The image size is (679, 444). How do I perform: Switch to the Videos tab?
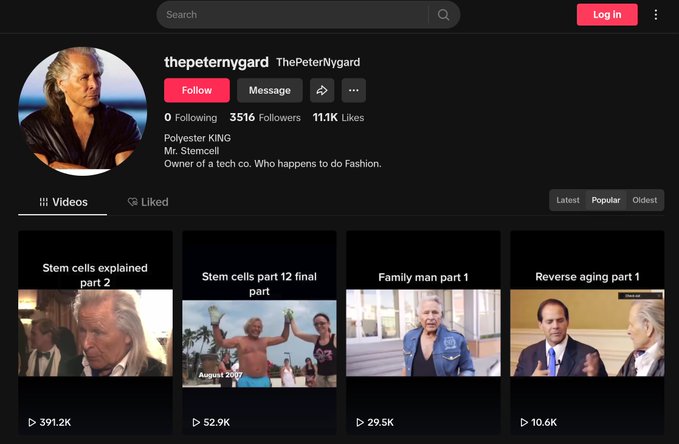(63, 202)
